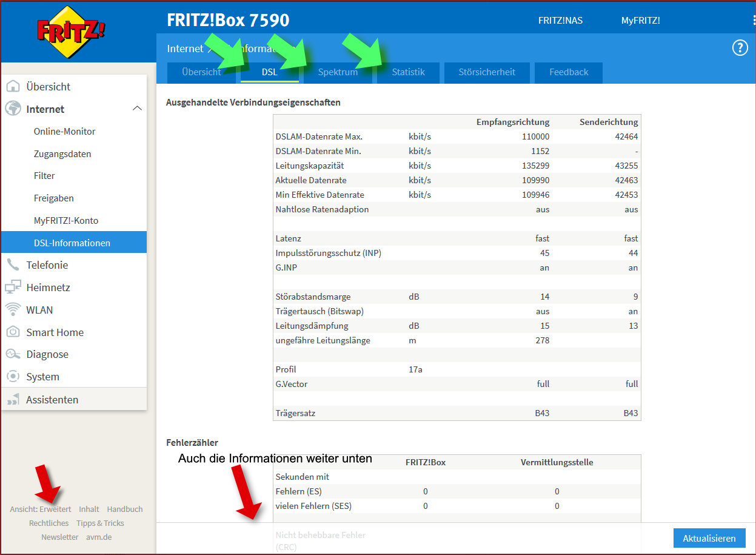Click the Profil value 17a
The image size is (756, 555).
coord(415,369)
